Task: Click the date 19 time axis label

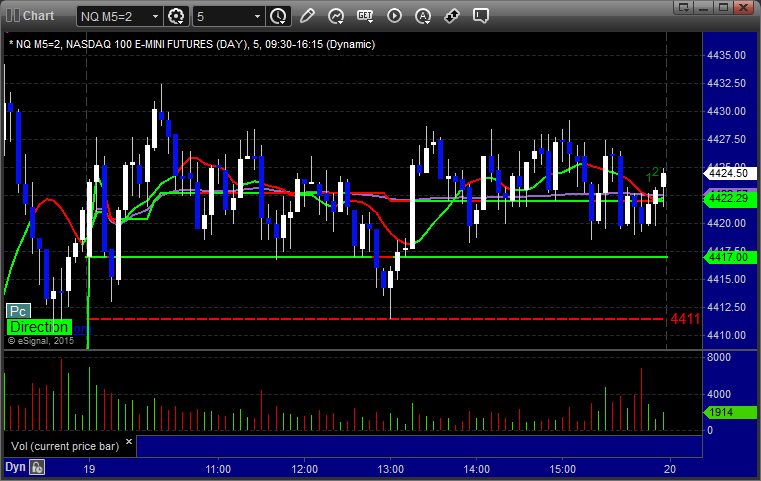Action: coord(89,469)
